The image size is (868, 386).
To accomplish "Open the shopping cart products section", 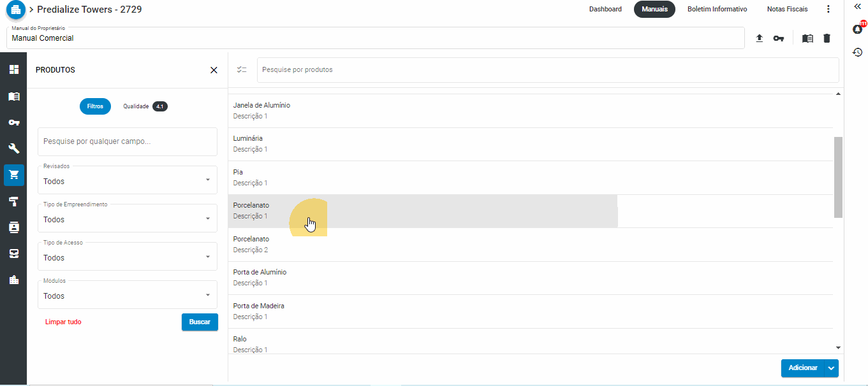I will (x=13, y=175).
